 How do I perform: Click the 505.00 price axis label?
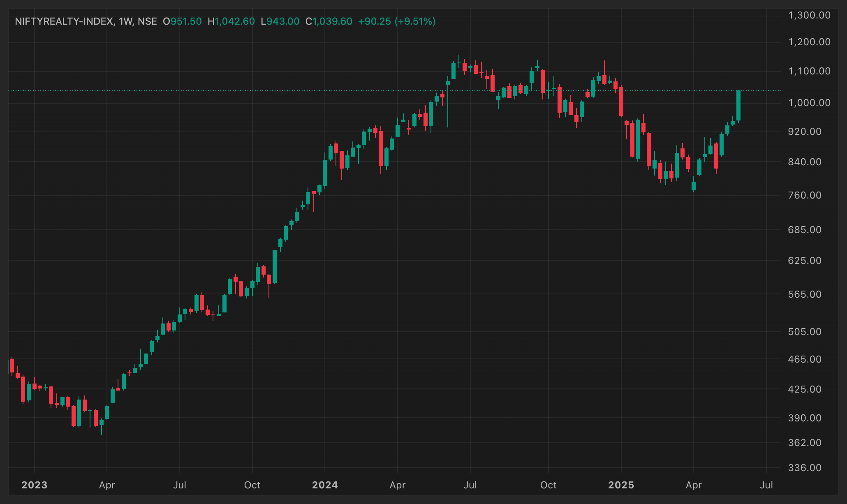(805, 332)
